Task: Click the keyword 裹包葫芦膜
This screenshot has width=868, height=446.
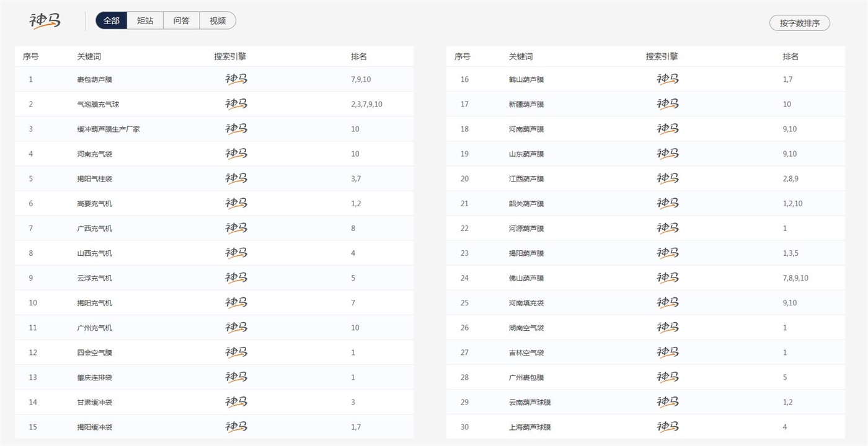Action: pyautogui.click(x=94, y=79)
